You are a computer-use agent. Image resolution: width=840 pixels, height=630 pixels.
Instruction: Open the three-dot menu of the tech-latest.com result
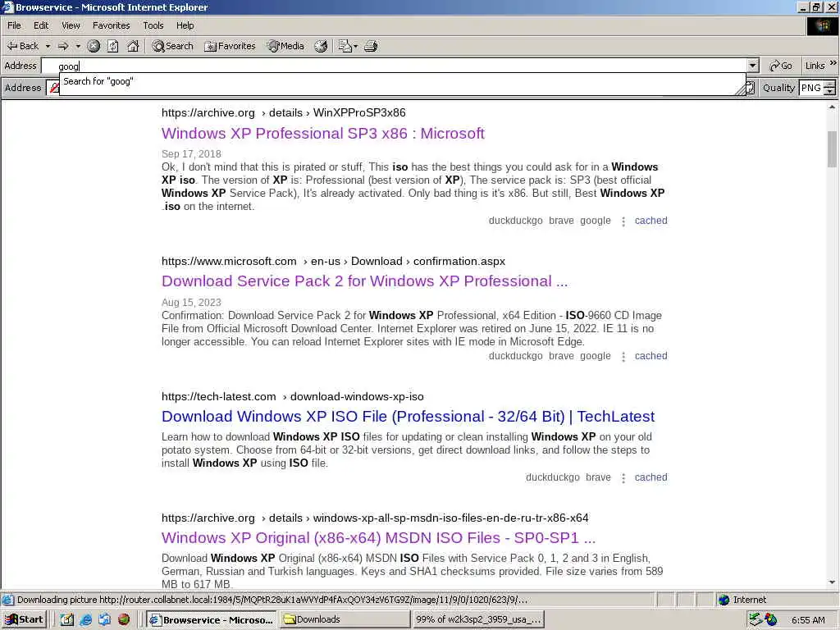click(x=623, y=478)
